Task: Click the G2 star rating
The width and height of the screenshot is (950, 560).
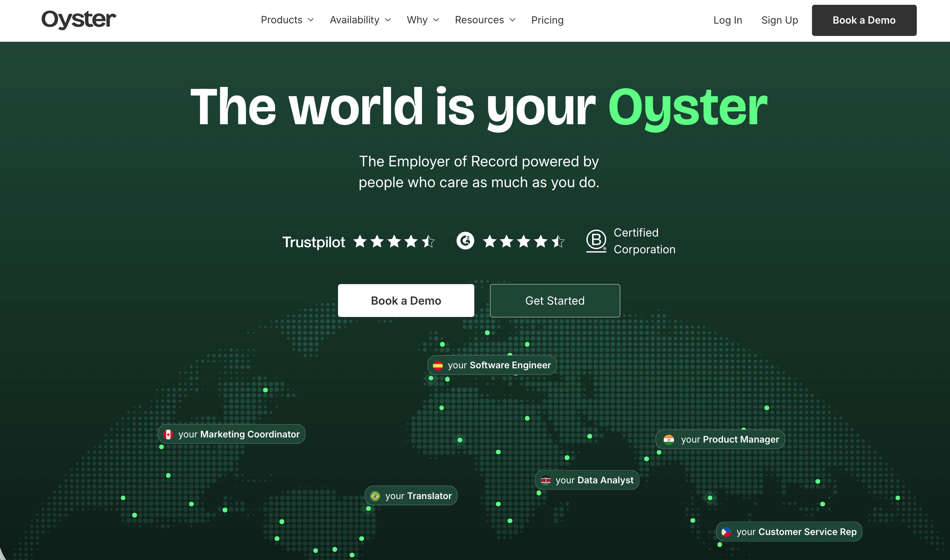Action: [524, 241]
